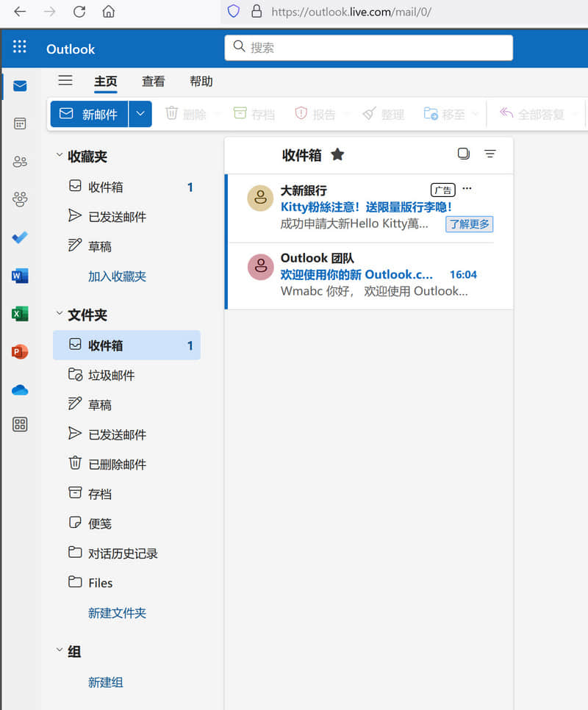Open the 对话历史记录 folder
Image resolution: width=588 pixels, height=710 pixels.
click(x=126, y=553)
